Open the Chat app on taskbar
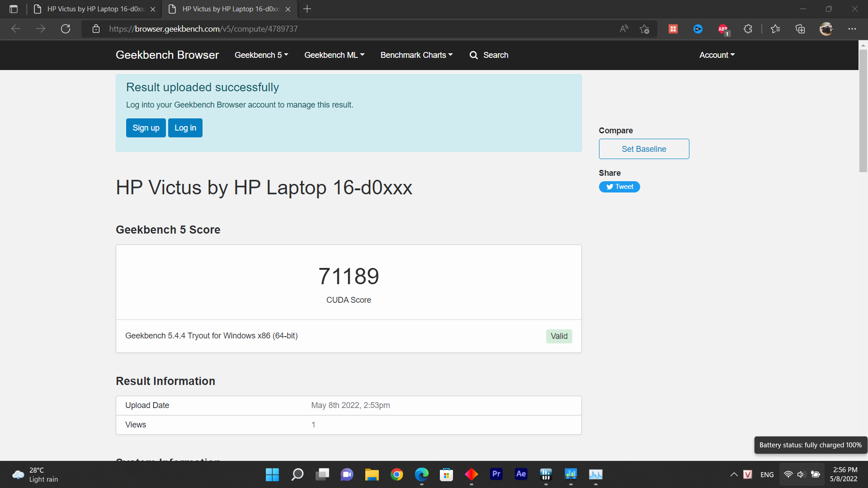The image size is (868, 488). (x=347, y=474)
